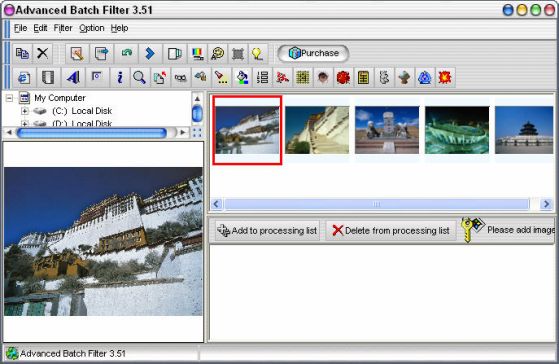Click the yellow grid mosaic icon
Viewport: 559px width, 364px height.
pos(302,77)
